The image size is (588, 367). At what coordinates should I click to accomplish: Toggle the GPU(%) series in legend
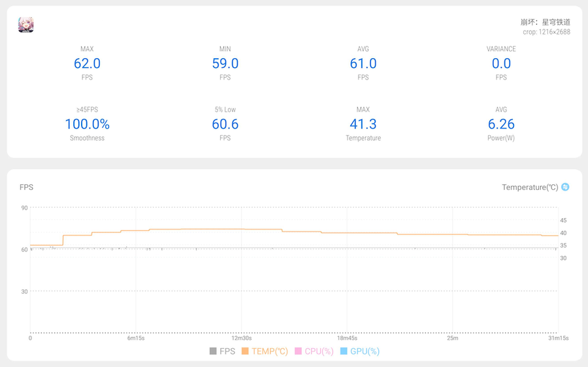[x=359, y=351]
